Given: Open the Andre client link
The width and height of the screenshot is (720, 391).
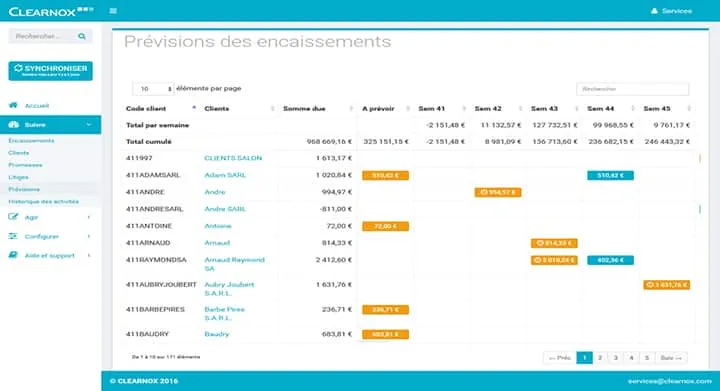Looking at the screenshot, I should (x=215, y=192).
